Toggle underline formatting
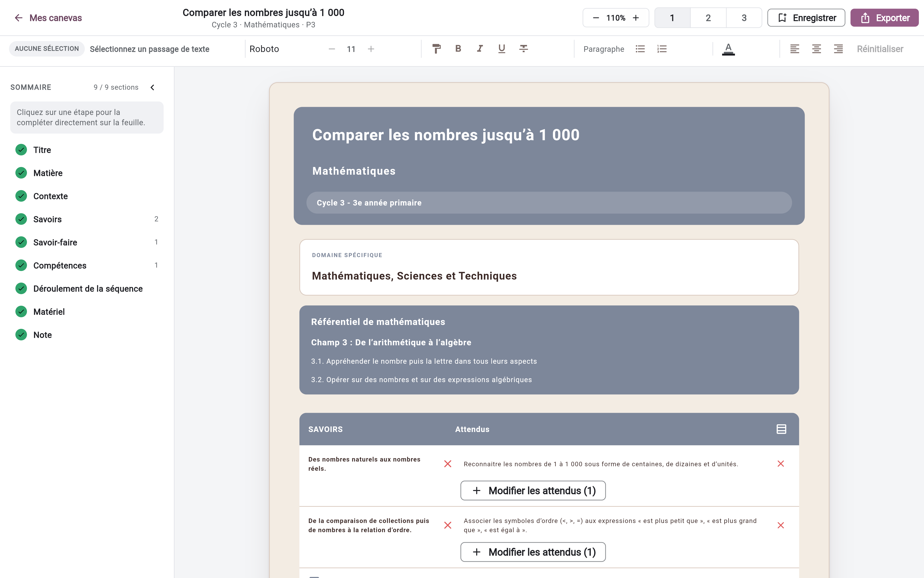 (x=502, y=49)
